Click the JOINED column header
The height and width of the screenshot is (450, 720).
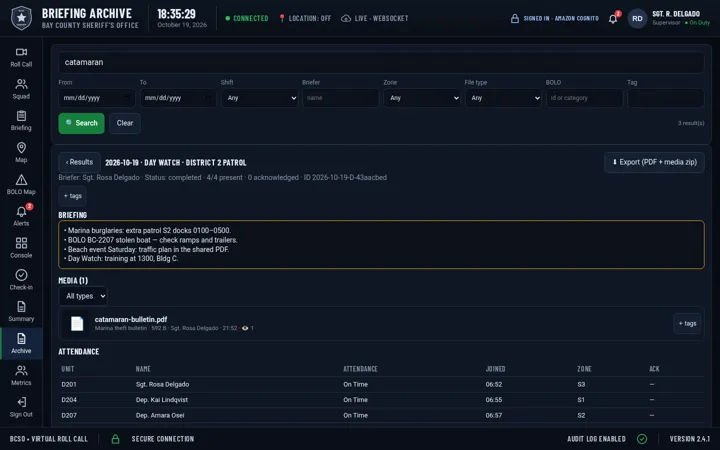click(495, 369)
